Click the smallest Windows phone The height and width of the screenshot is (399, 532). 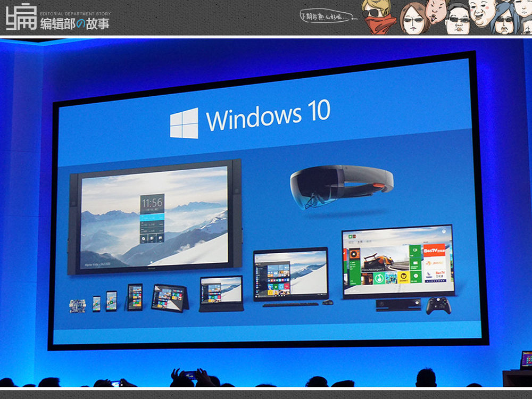(x=97, y=304)
